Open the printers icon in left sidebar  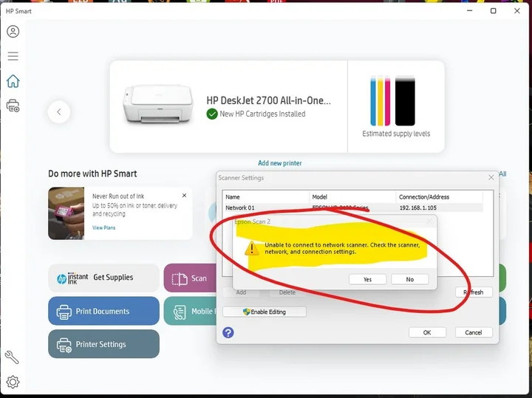13,106
